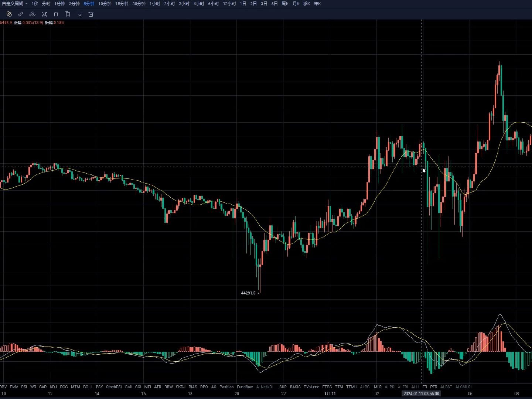
Task: Click the bookmark flag icon
Action: (68, 14)
